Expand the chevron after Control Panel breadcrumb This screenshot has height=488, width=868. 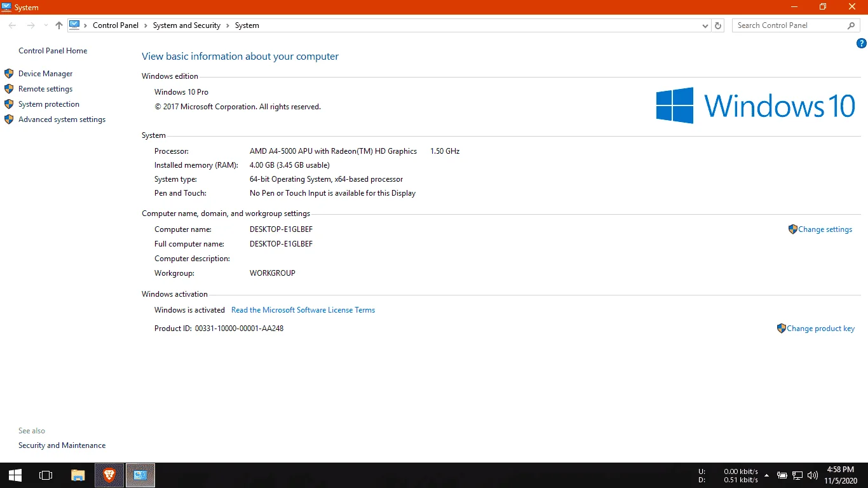[x=146, y=25]
